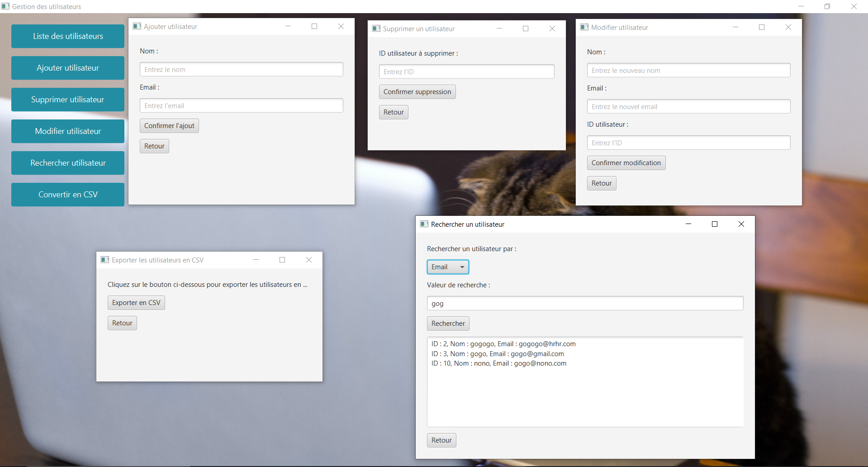Screen dimensions: 868x467
Task: Restore down the main Gestion des utilisateurs window
Action: pos(827,6)
